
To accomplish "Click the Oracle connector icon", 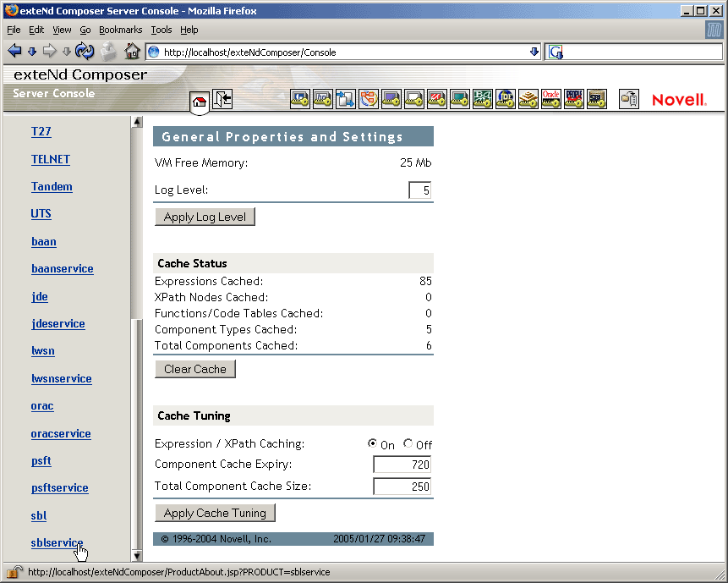I will [550, 99].
